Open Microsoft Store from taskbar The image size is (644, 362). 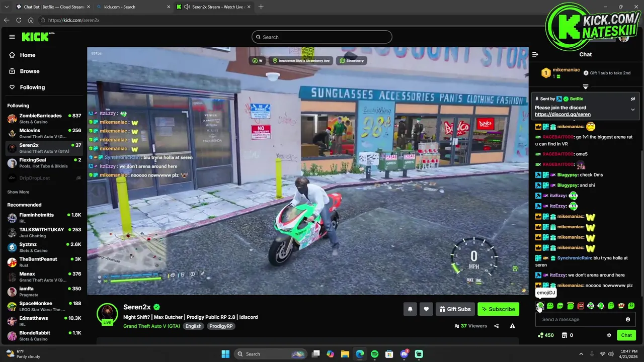[389, 354]
